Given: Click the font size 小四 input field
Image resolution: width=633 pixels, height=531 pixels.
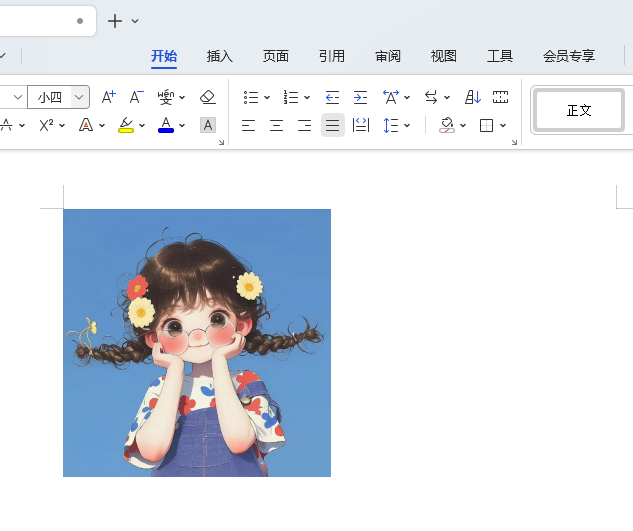Looking at the screenshot, I should pyautogui.click(x=50, y=97).
